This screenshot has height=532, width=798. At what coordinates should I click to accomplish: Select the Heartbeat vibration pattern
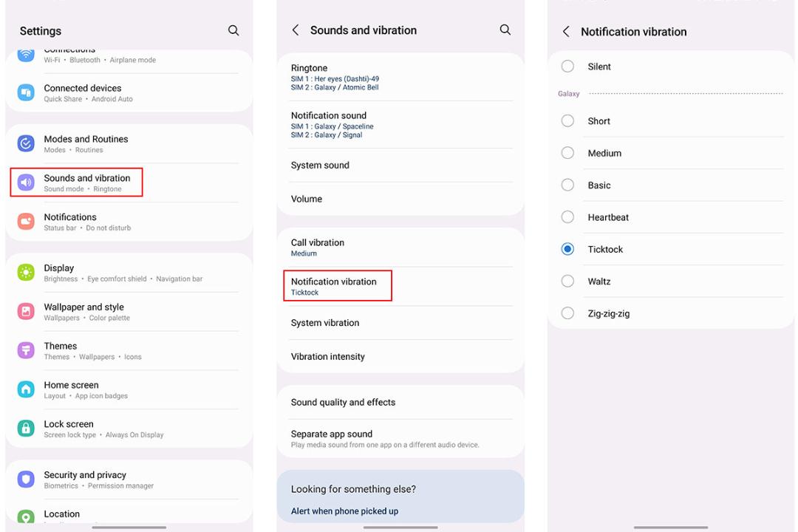tap(567, 217)
